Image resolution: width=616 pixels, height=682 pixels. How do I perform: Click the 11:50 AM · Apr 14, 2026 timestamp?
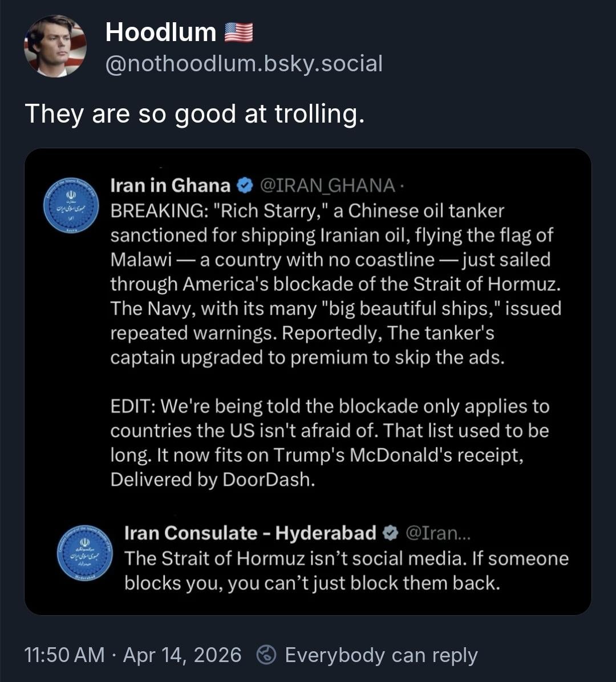click(x=133, y=655)
